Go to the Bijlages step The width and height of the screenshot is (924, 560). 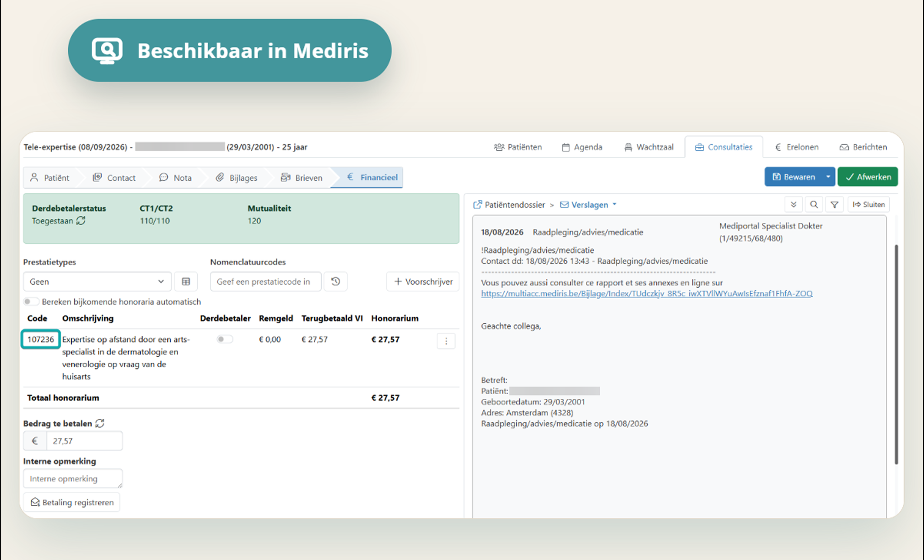coord(236,177)
